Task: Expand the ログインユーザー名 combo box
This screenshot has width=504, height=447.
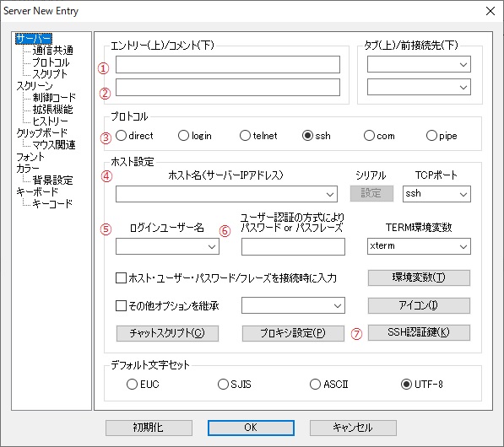Action: (167, 246)
